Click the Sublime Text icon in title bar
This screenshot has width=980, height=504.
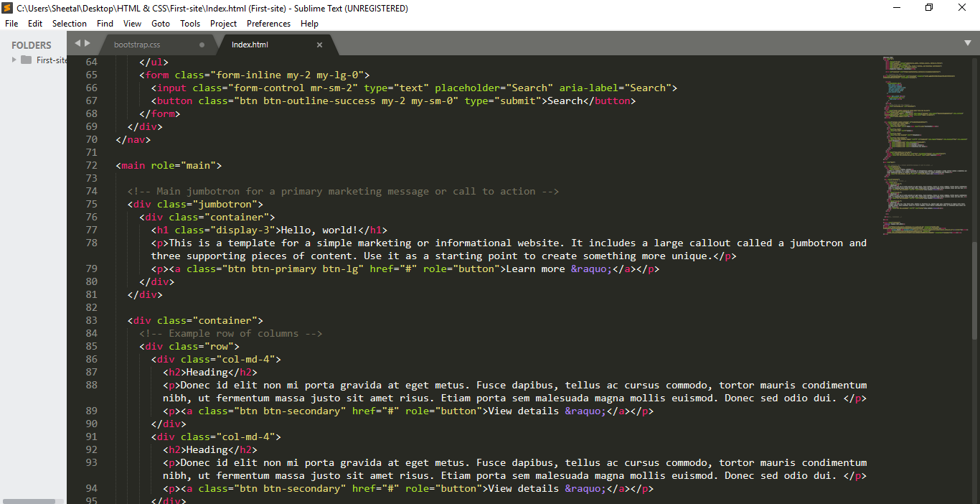(8, 8)
